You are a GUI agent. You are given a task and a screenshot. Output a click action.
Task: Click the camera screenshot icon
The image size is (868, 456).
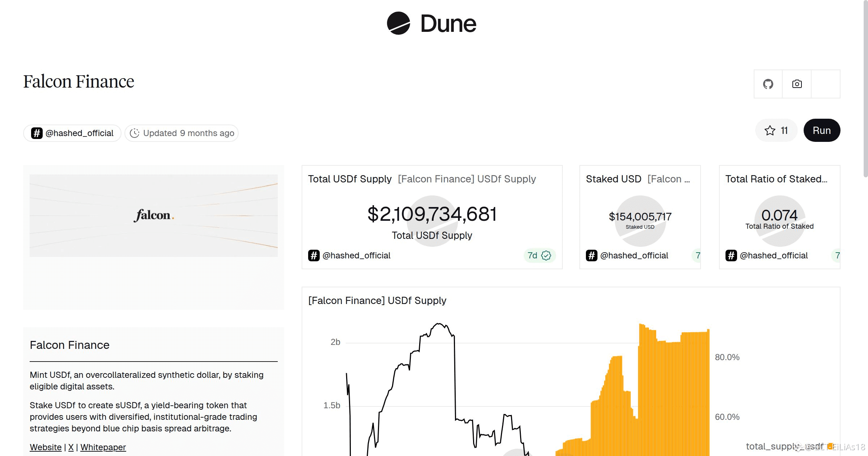point(797,84)
